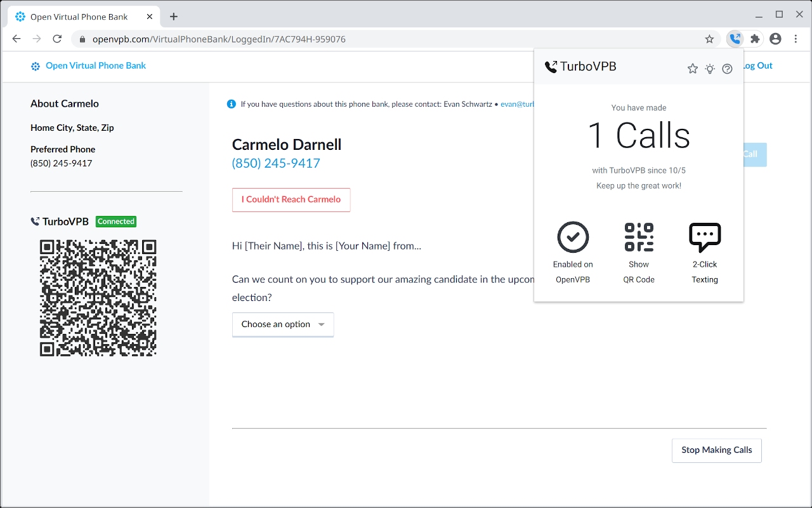Click the browser back arrow

coord(16,39)
